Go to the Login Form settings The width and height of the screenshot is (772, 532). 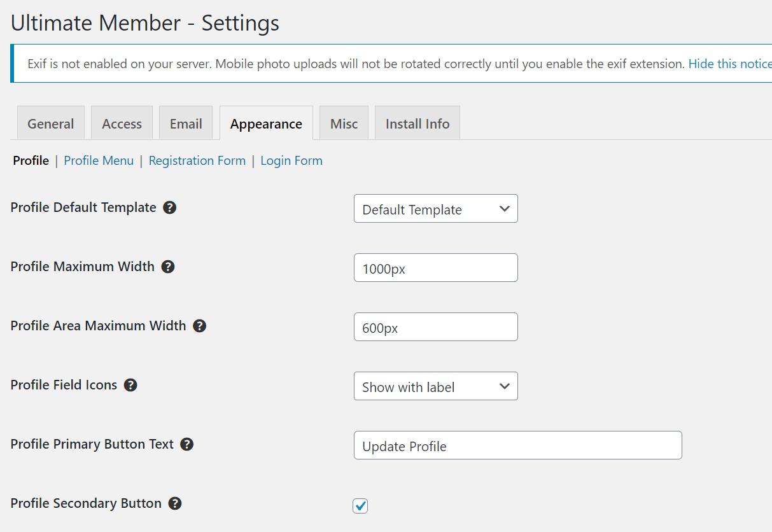tap(291, 160)
